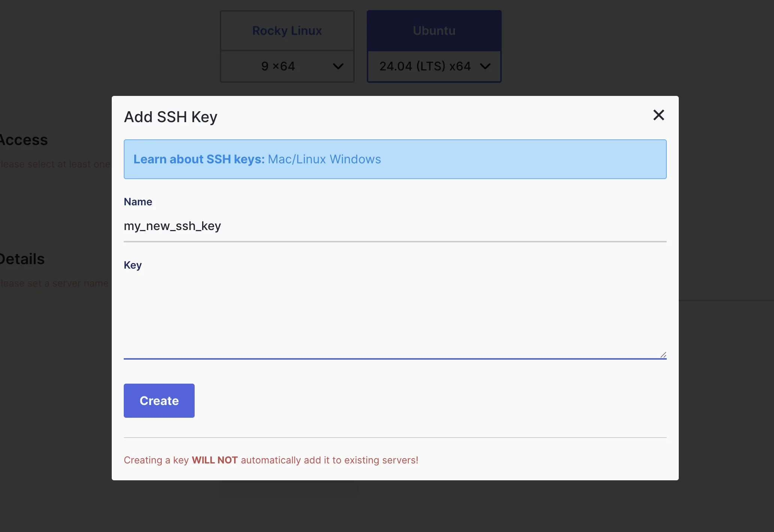The image size is (774, 532).
Task: Click the Create button
Action: tap(159, 400)
